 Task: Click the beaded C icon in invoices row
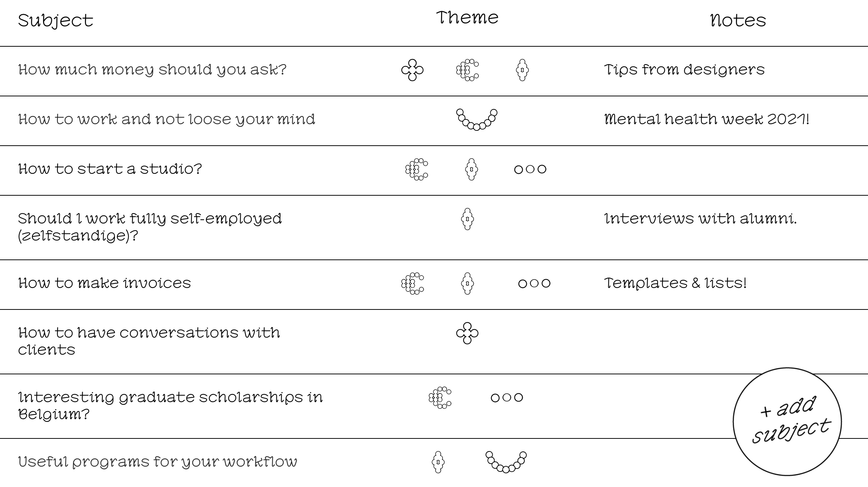412,284
